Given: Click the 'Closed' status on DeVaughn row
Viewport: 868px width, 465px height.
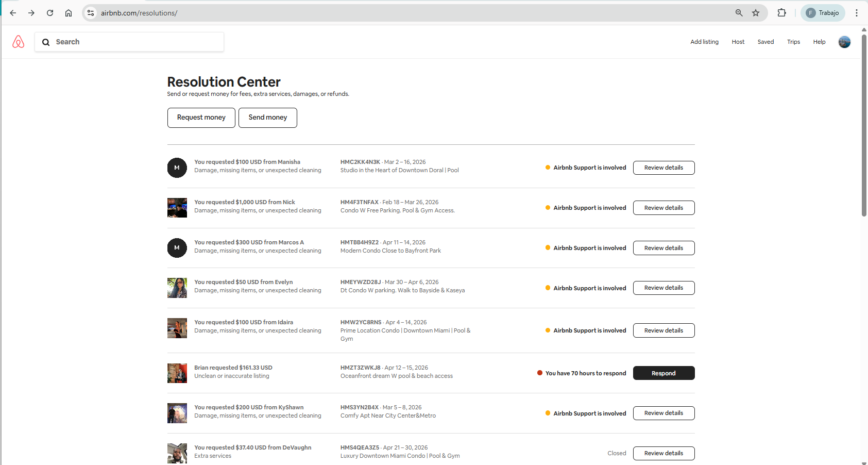Looking at the screenshot, I should click(617, 453).
